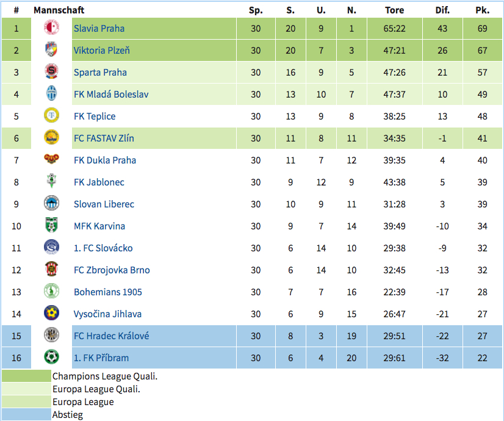Click the FK Dukla Praha crest
The height and width of the screenshot is (421, 504).
(x=51, y=159)
